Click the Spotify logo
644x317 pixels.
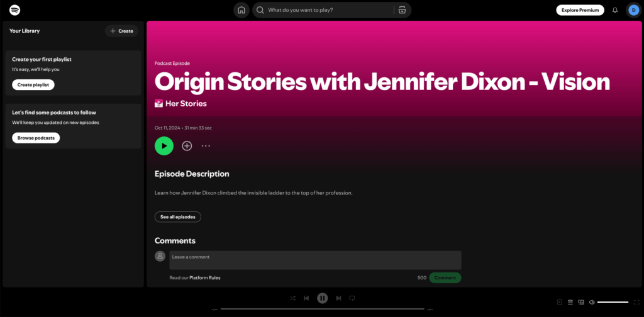[14, 10]
